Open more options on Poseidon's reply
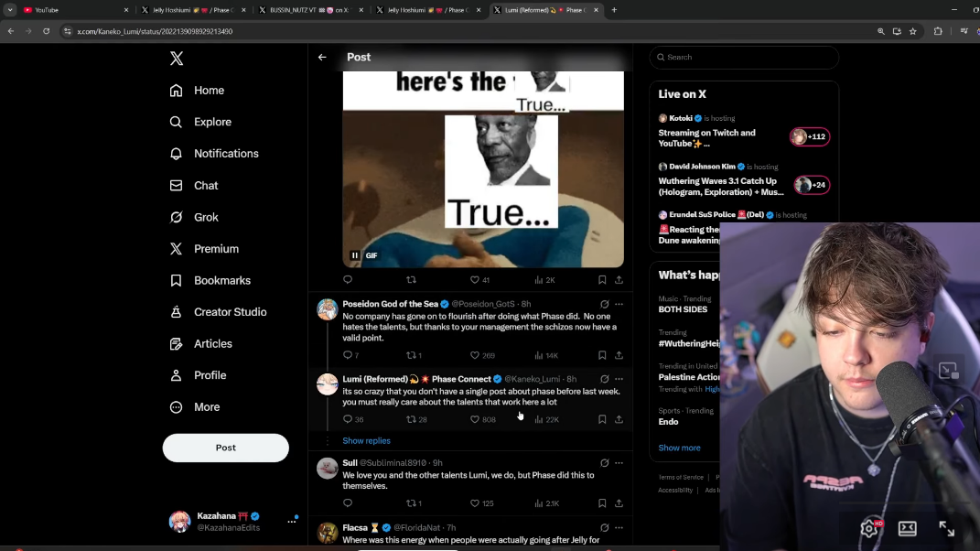 [x=619, y=304]
